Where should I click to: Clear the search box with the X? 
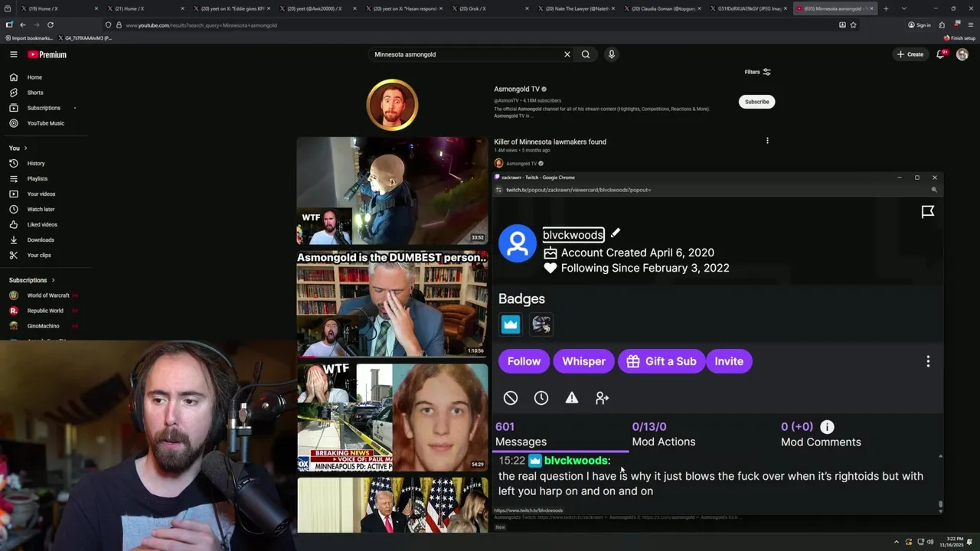[567, 54]
